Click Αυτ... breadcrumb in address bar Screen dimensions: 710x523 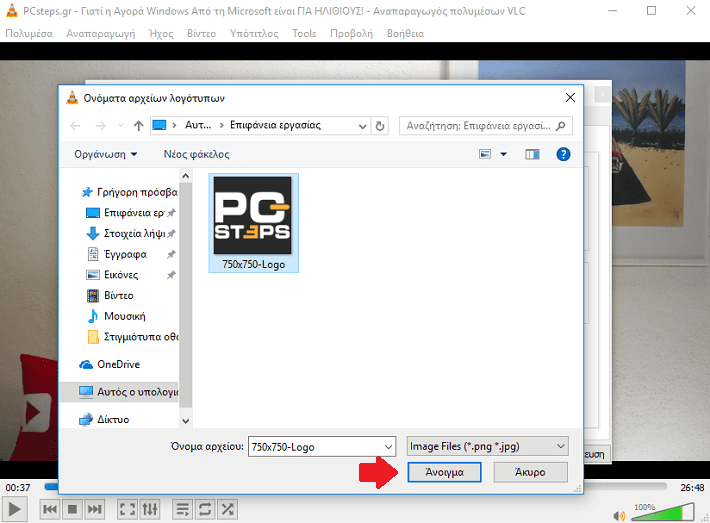point(198,125)
